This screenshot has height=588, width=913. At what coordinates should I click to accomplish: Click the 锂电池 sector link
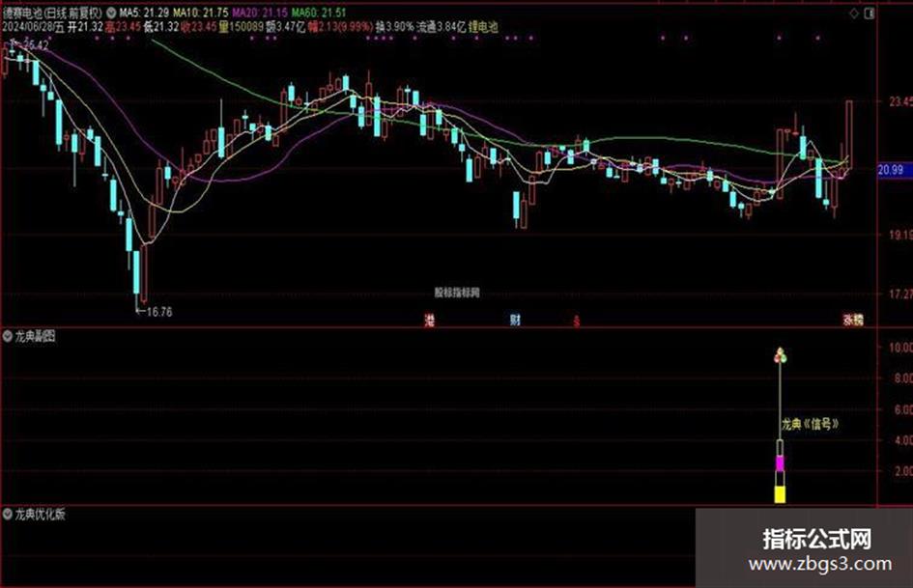(483, 26)
